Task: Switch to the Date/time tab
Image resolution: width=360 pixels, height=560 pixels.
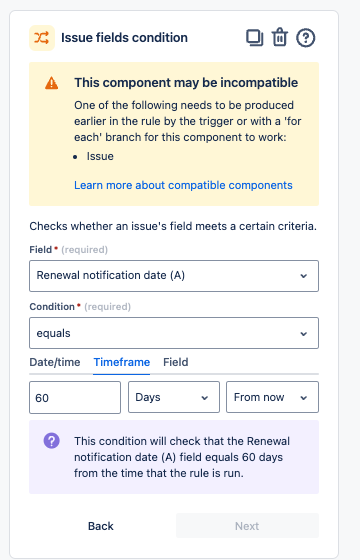Action: pyautogui.click(x=55, y=362)
